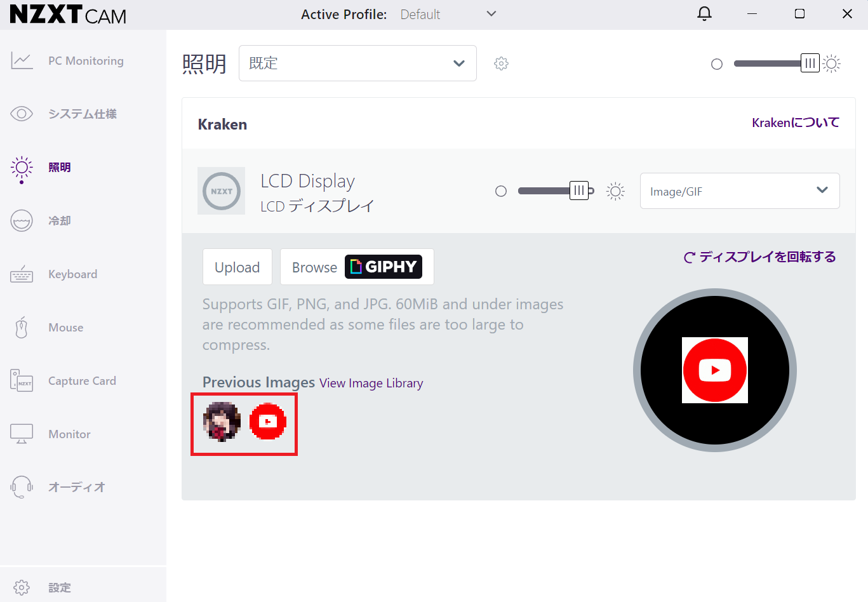Image resolution: width=868 pixels, height=602 pixels.
Task: Click the NZXT Kraken device icon
Action: [x=221, y=191]
